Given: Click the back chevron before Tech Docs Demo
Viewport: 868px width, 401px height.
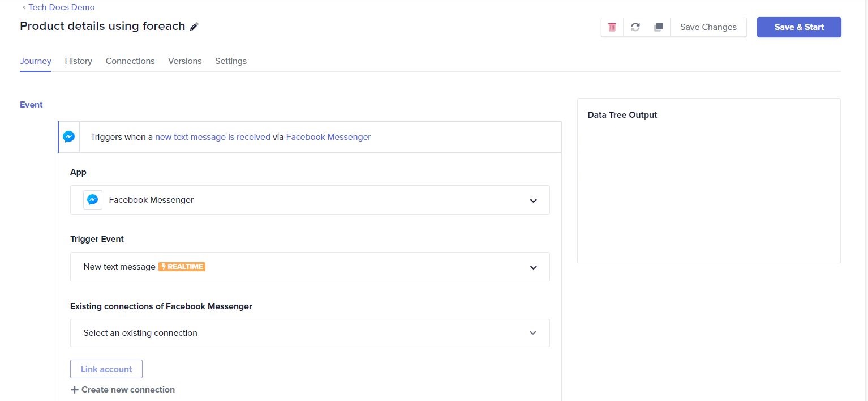Looking at the screenshot, I should click(23, 7).
